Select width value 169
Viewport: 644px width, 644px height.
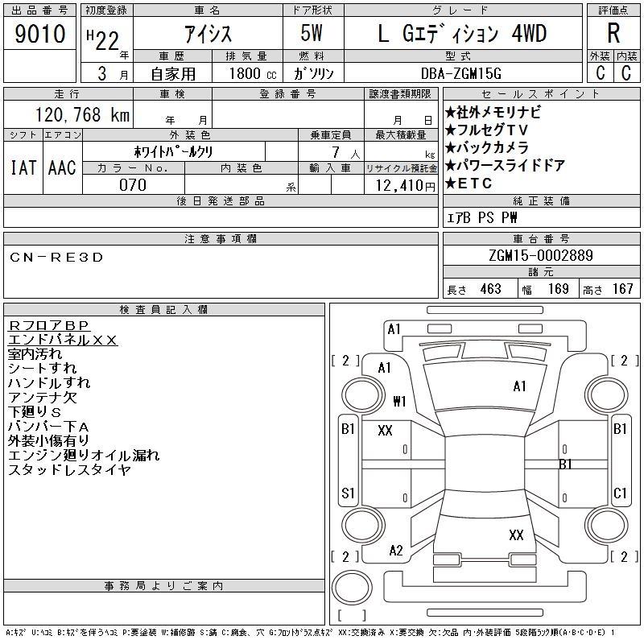coord(558,289)
